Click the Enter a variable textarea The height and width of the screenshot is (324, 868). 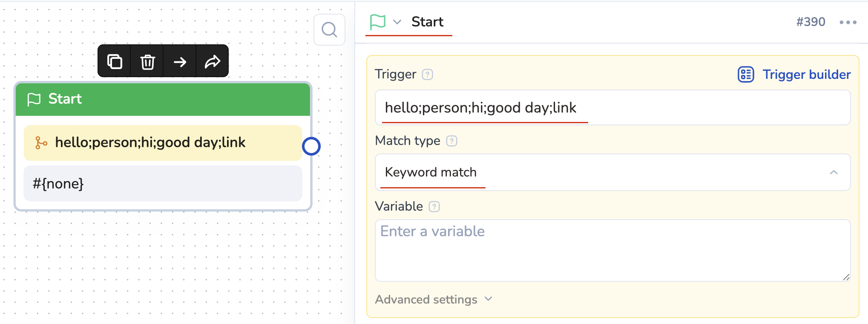pyautogui.click(x=612, y=250)
